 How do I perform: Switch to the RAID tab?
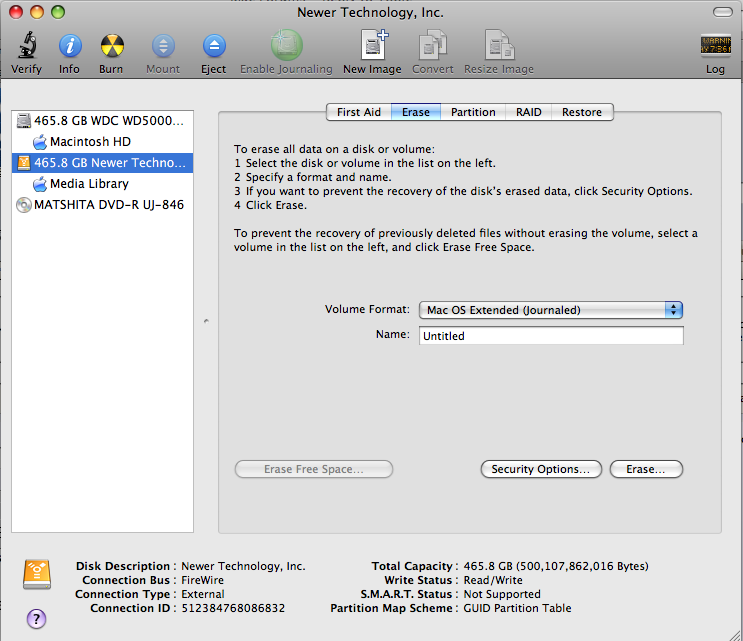click(x=528, y=112)
